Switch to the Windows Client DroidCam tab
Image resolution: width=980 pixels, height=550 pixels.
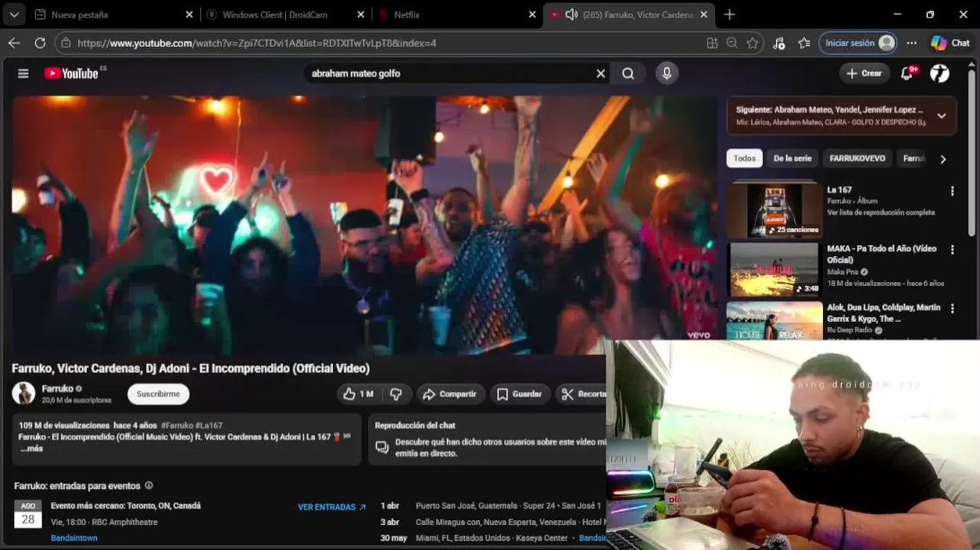point(285,15)
